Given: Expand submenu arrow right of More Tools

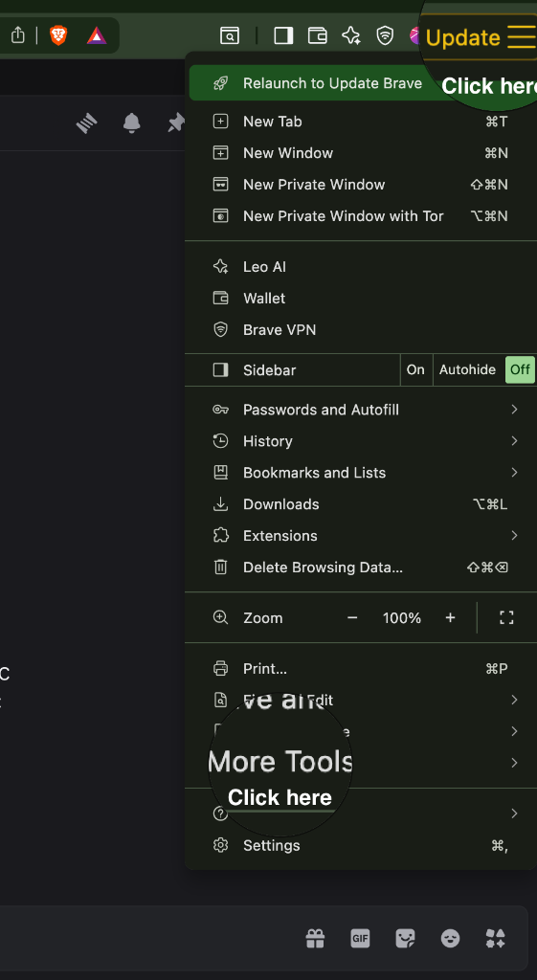Looking at the screenshot, I should pyautogui.click(x=514, y=763).
